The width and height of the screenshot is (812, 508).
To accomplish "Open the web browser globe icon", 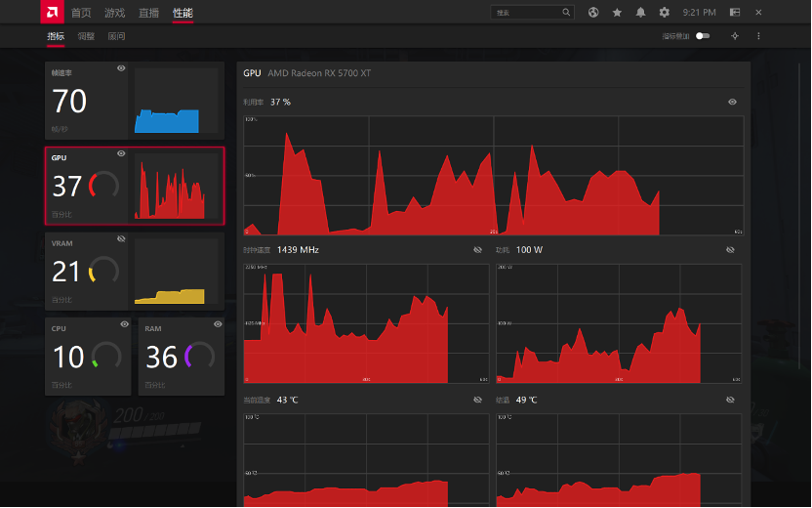I will (x=593, y=13).
